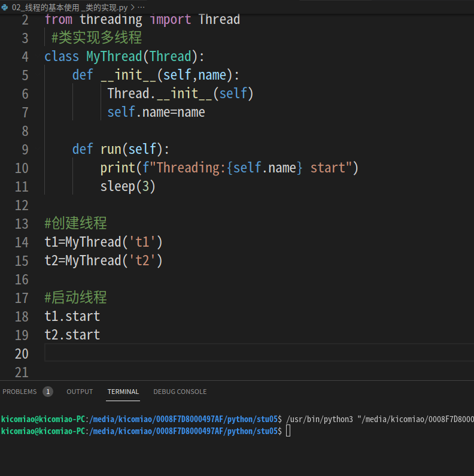Click on "t1=MyThread('t1')" line
The image size is (474, 476).
point(104,242)
